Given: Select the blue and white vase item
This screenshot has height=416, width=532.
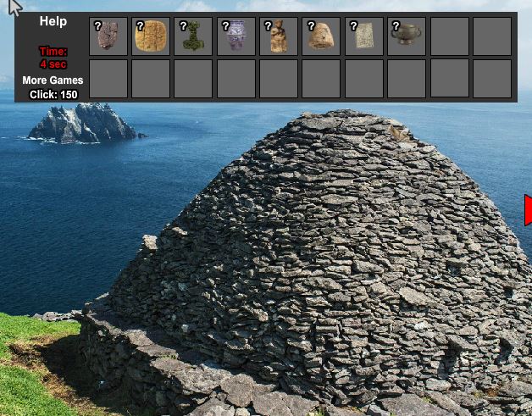Looking at the screenshot, I should (x=236, y=36).
